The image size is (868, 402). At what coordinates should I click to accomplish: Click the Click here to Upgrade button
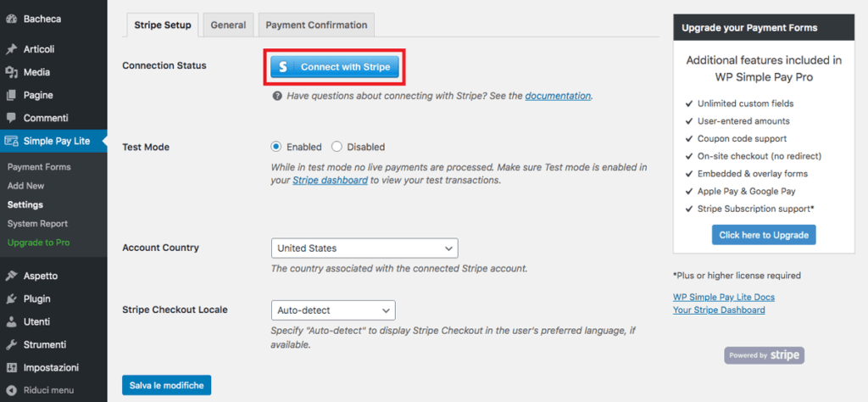coord(764,235)
